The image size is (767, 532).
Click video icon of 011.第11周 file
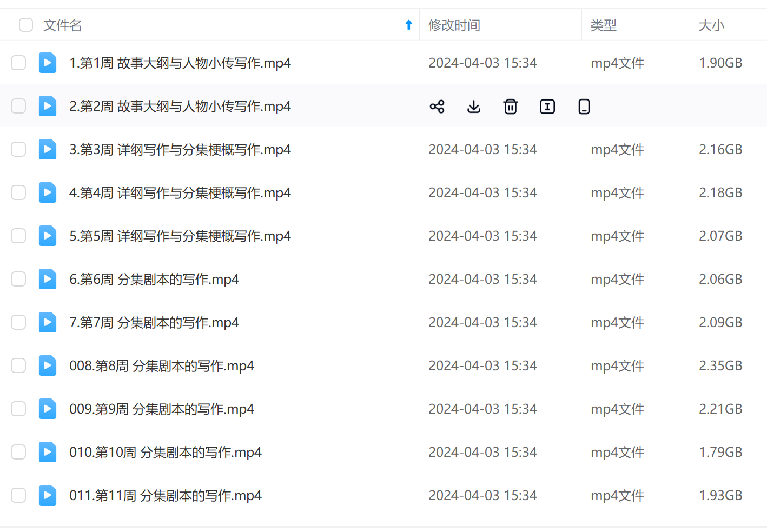(48, 495)
